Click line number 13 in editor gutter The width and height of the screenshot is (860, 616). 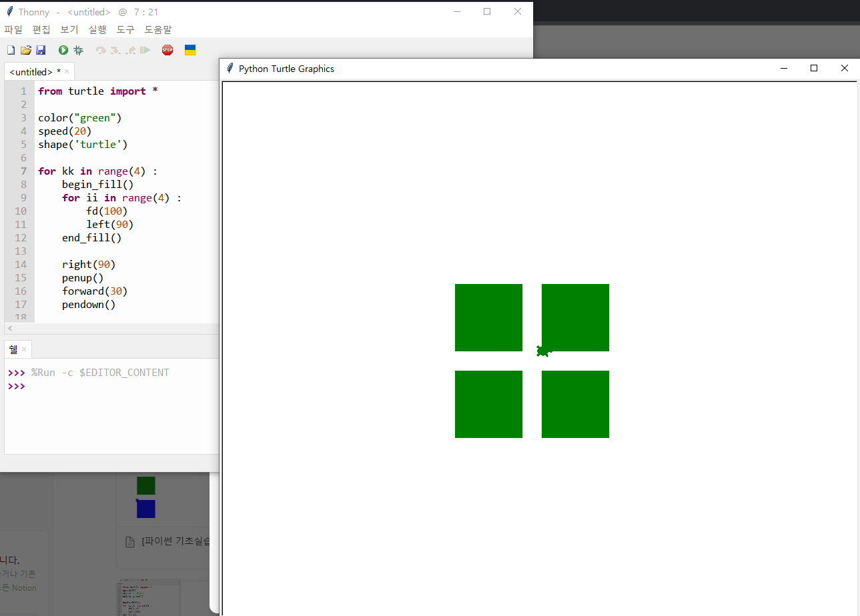[x=20, y=251]
